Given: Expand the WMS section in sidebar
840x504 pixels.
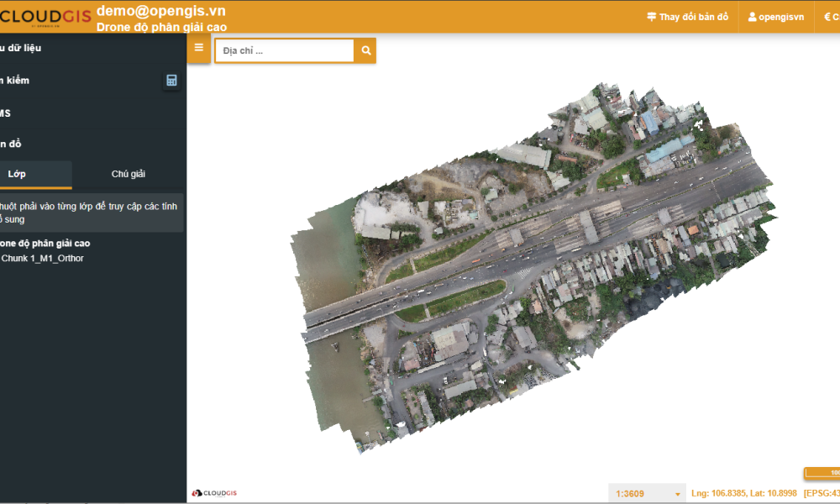Looking at the screenshot, I should (x=7, y=113).
